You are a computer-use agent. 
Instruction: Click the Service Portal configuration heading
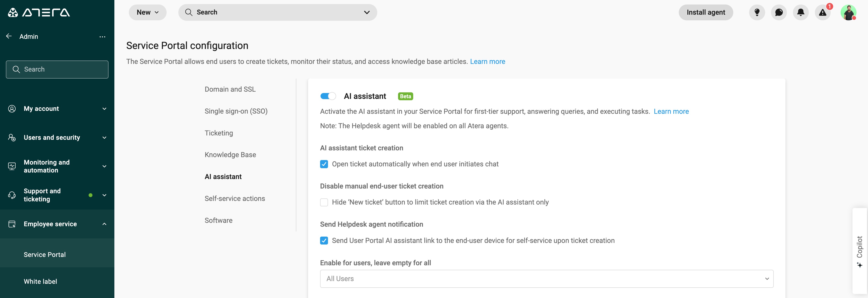[x=187, y=45]
